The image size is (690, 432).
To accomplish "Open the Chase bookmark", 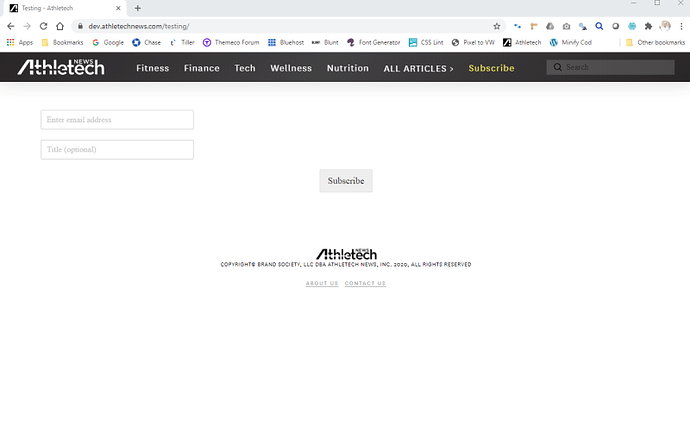I will pyautogui.click(x=147, y=43).
